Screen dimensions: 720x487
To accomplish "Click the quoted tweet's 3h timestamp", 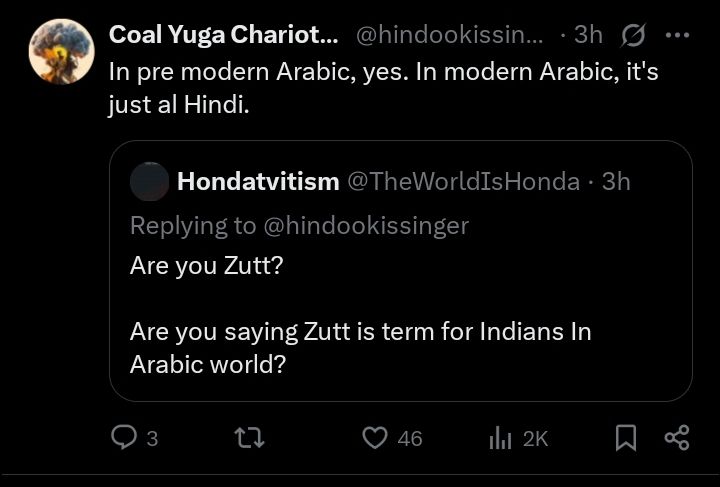I will click(x=616, y=181).
